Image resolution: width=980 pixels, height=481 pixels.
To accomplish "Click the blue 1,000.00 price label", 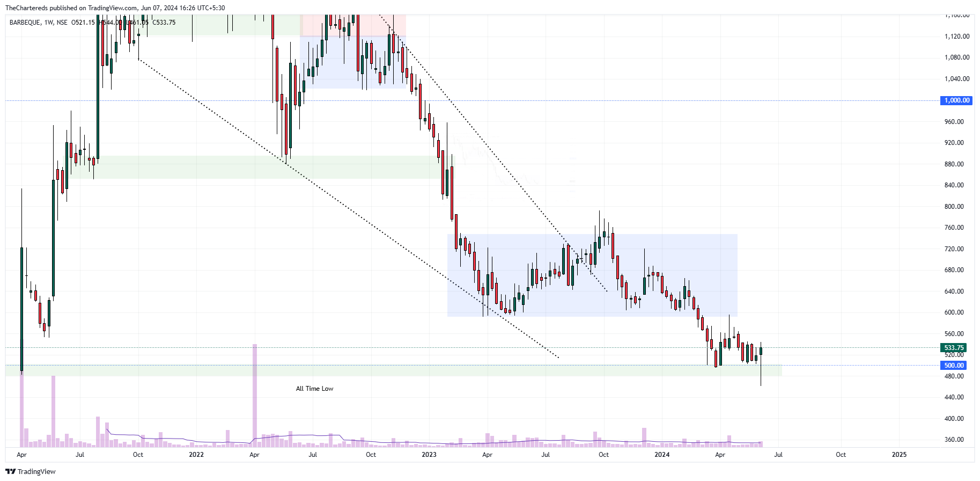I will coord(957,100).
